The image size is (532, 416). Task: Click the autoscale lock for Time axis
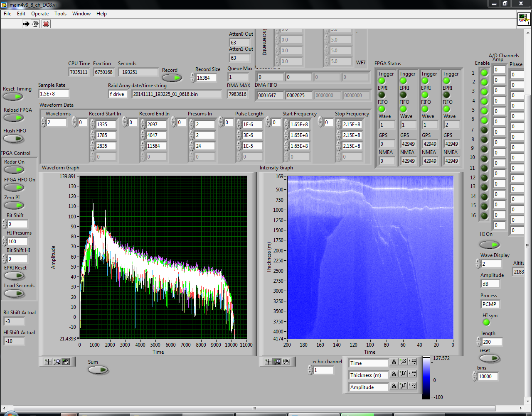pyautogui.click(x=394, y=362)
